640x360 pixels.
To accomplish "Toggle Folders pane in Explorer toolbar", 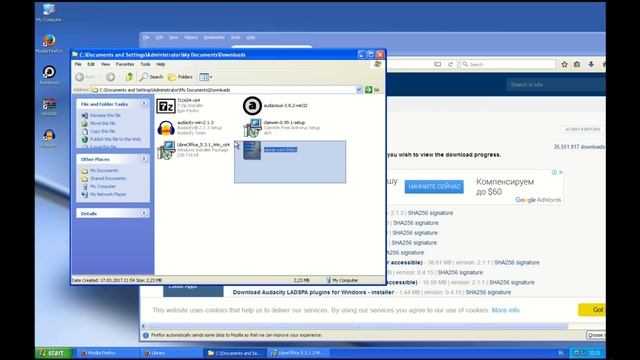I will [x=180, y=77].
